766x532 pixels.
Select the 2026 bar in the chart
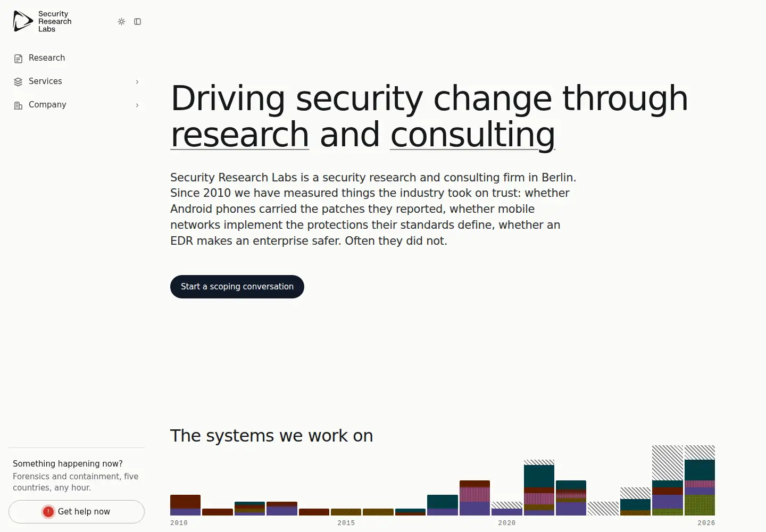pos(700,480)
